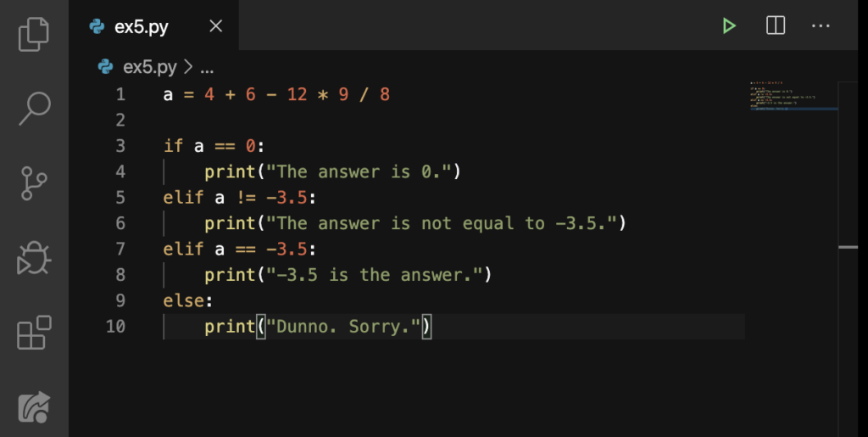Click the Python icon in the breadcrumb
Image resolution: width=868 pixels, height=437 pixels.
[105, 67]
